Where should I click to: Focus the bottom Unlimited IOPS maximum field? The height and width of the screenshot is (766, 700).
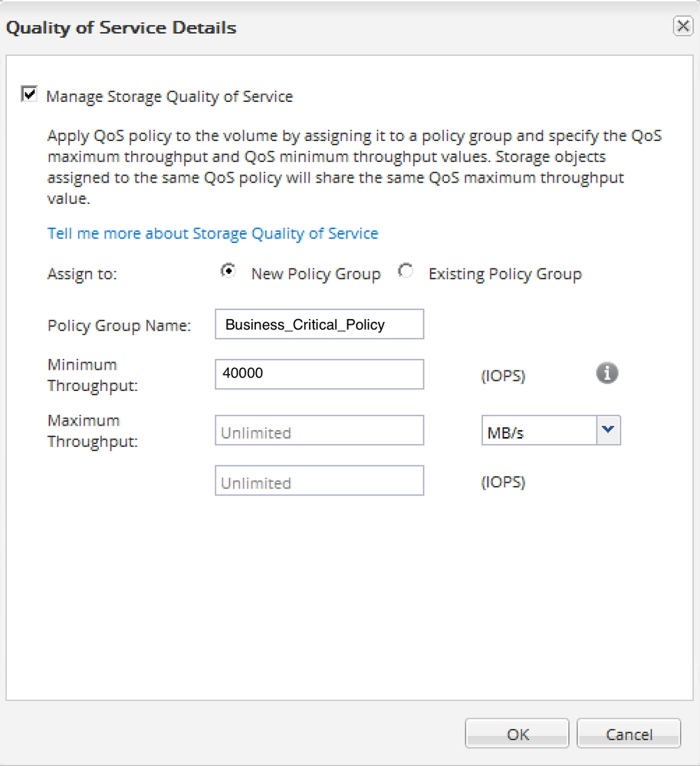tap(319, 482)
